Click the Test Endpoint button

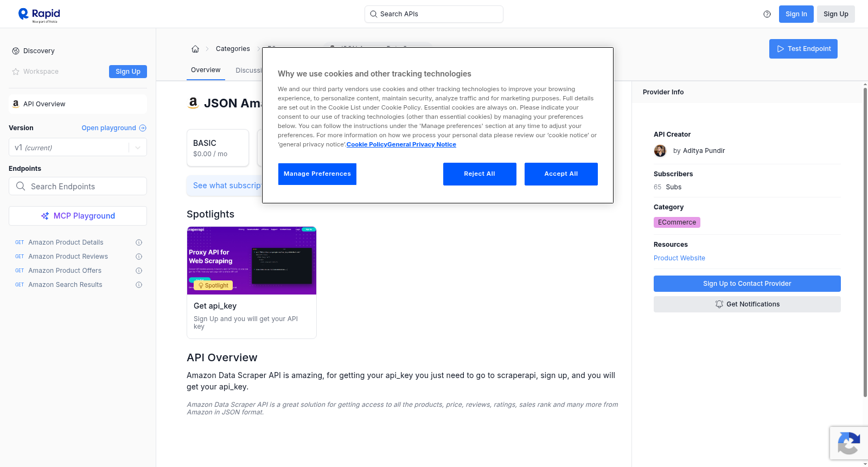[803, 49]
